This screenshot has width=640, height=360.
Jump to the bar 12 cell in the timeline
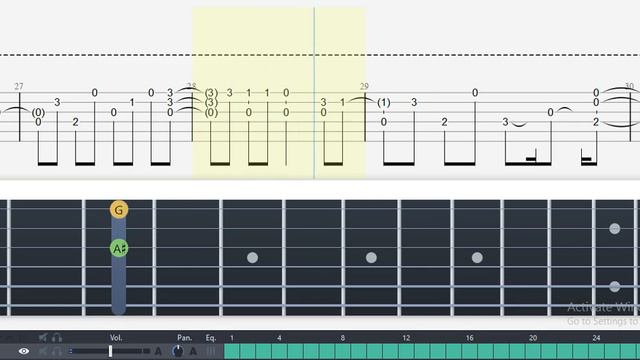pyautogui.click(x=406, y=351)
